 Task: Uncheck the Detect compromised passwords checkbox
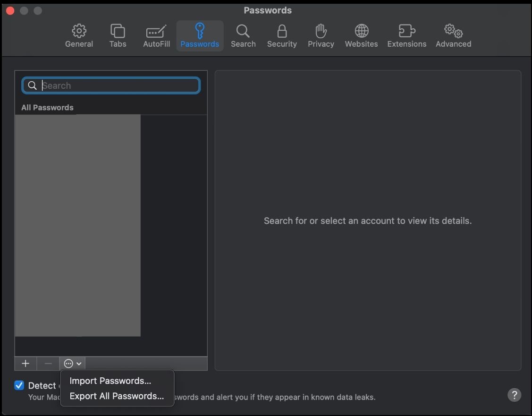tap(19, 385)
